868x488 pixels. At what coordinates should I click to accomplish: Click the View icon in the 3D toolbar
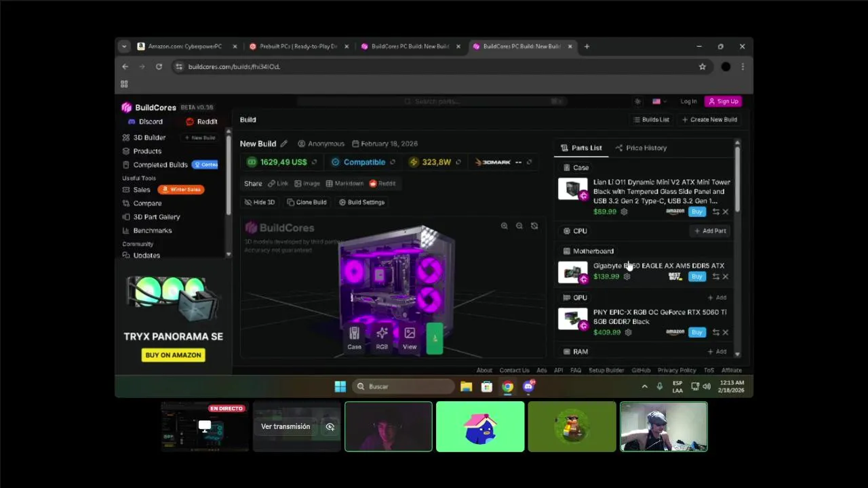click(410, 338)
